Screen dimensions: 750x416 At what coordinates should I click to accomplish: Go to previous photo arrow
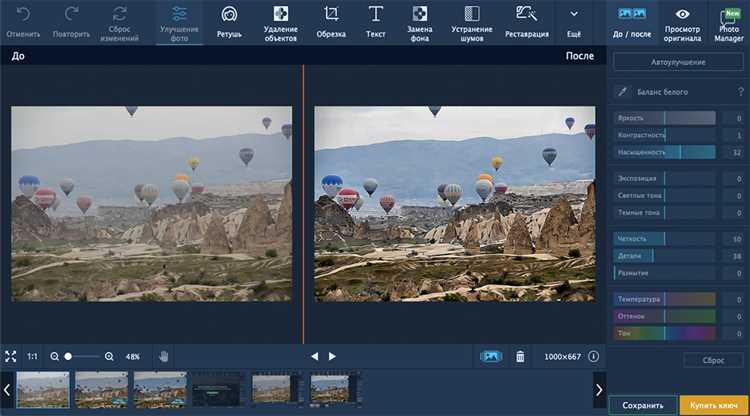[314, 356]
